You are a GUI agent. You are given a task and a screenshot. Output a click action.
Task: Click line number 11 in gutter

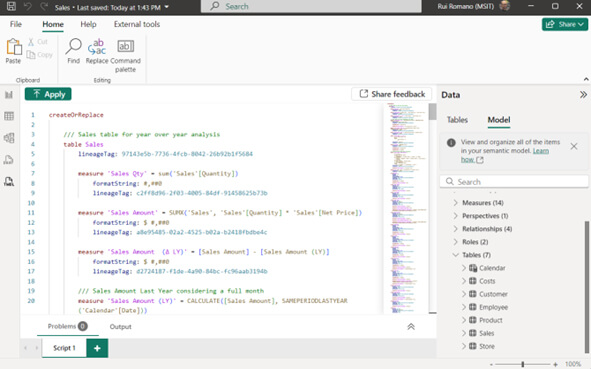pyautogui.click(x=31, y=213)
